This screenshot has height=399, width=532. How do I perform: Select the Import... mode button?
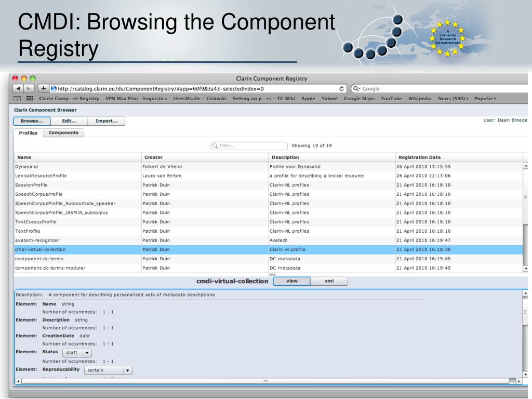pos(107,121)
